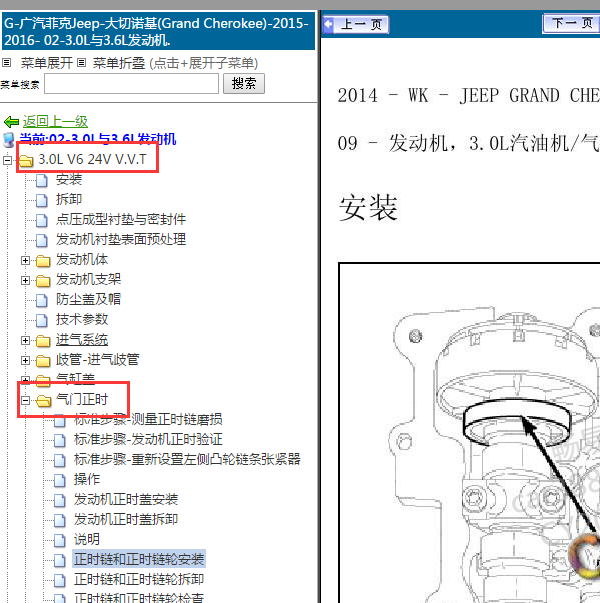Click the page icon beside 操作

coord(60,480)
